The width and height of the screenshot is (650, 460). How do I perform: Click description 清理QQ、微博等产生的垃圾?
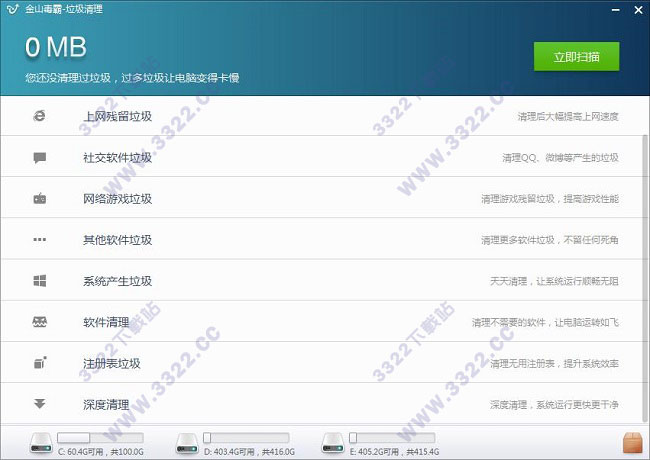(560, 157)
